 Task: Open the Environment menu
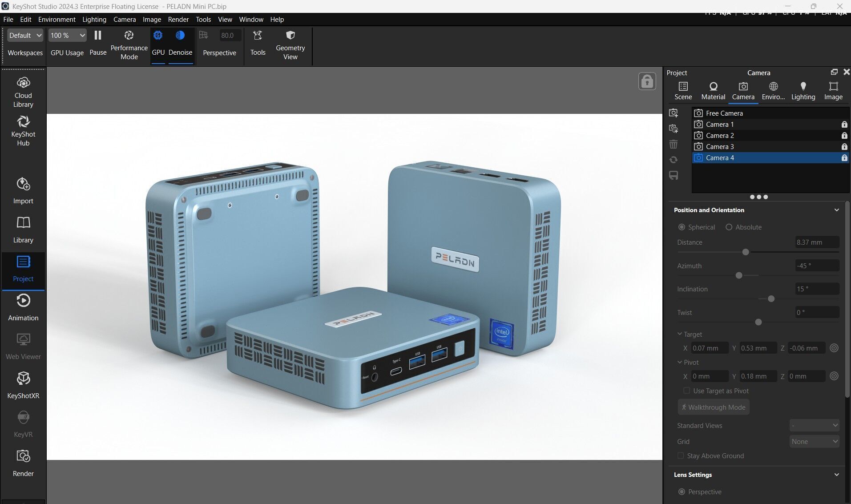(57, 19)
